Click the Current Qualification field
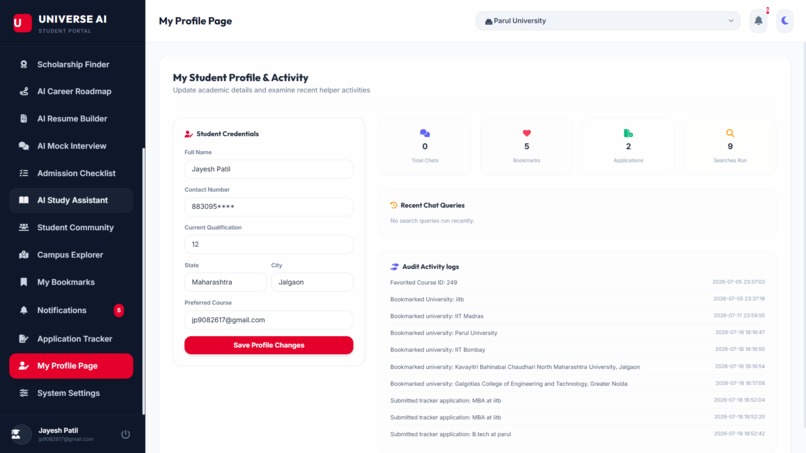The height and width of the screenshot is (453, 806). (269, 244)
